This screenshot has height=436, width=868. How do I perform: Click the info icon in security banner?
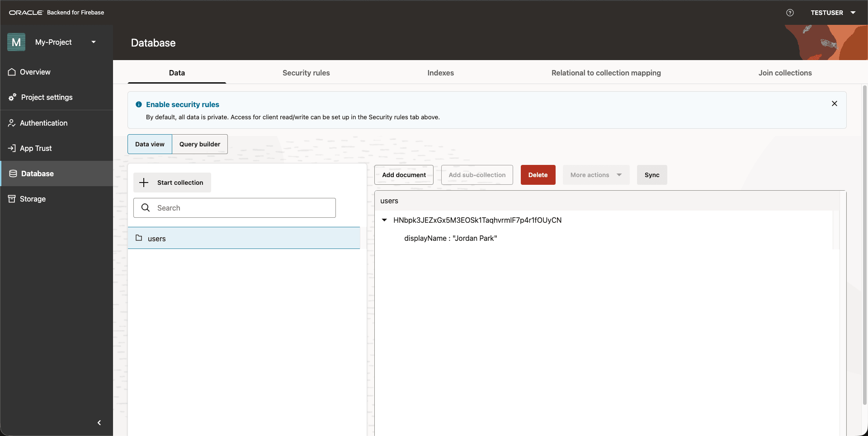139,104
